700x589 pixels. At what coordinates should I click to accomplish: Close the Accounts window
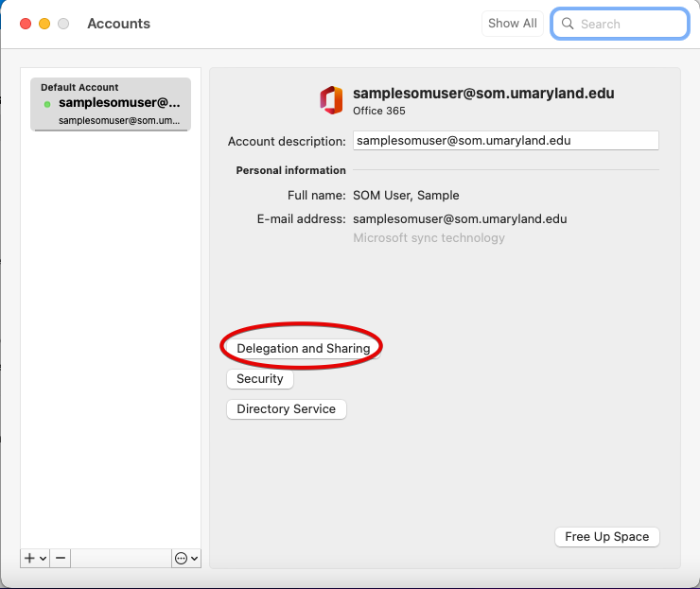point(26,24)
